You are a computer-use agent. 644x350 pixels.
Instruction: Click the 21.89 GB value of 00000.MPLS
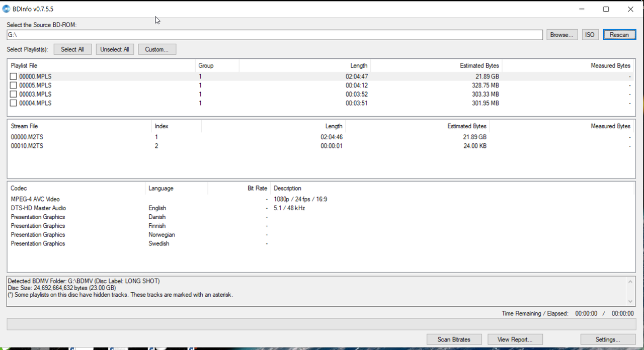(x=487, y=76)
